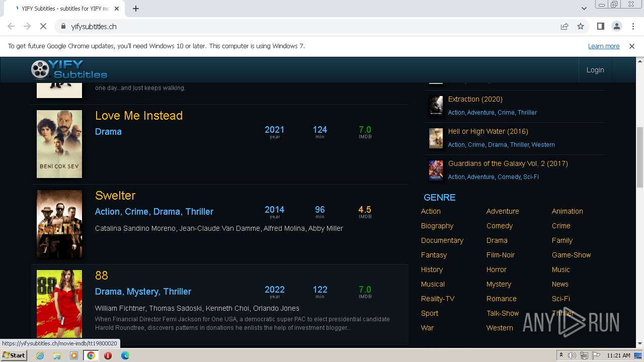Click Swelter poster thumbnail
The height and width of the screenshot is (362, 644).
click(x=59, y=224)
